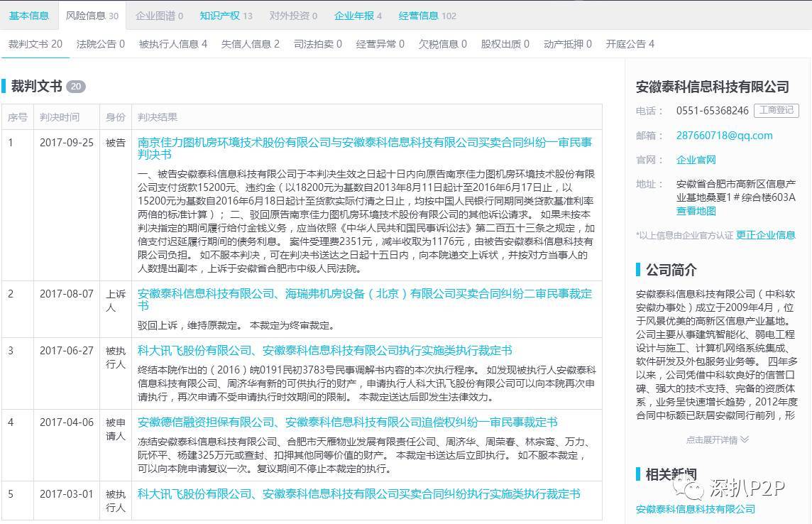Select the 司法拍卖 0 sub-tab
The image size is (812, 524).
click(317, 44)
